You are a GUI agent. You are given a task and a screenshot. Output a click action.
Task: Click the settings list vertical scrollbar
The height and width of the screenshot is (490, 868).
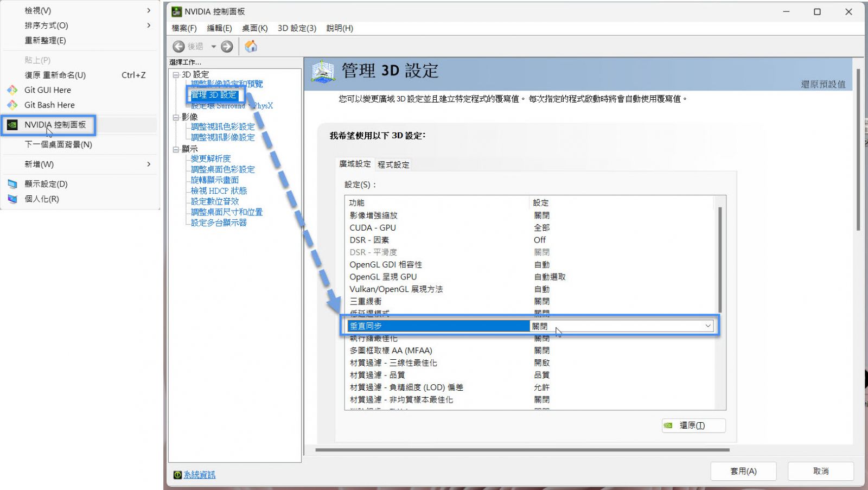coord(720,259)
